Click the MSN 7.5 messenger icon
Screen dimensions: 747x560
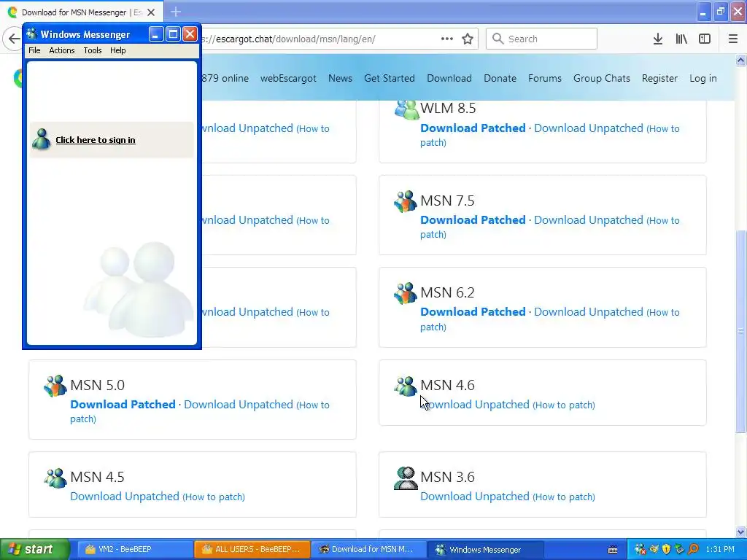[x=406, y=201]
